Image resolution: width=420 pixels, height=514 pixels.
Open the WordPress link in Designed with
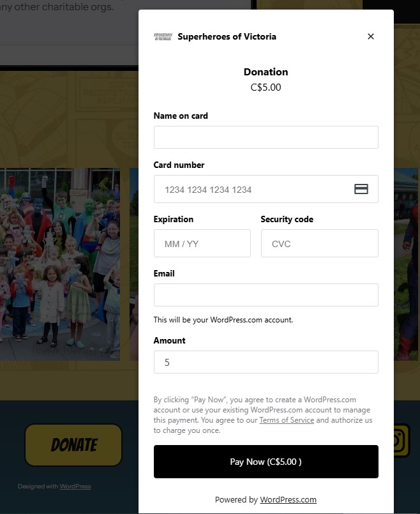coord(75,487)
